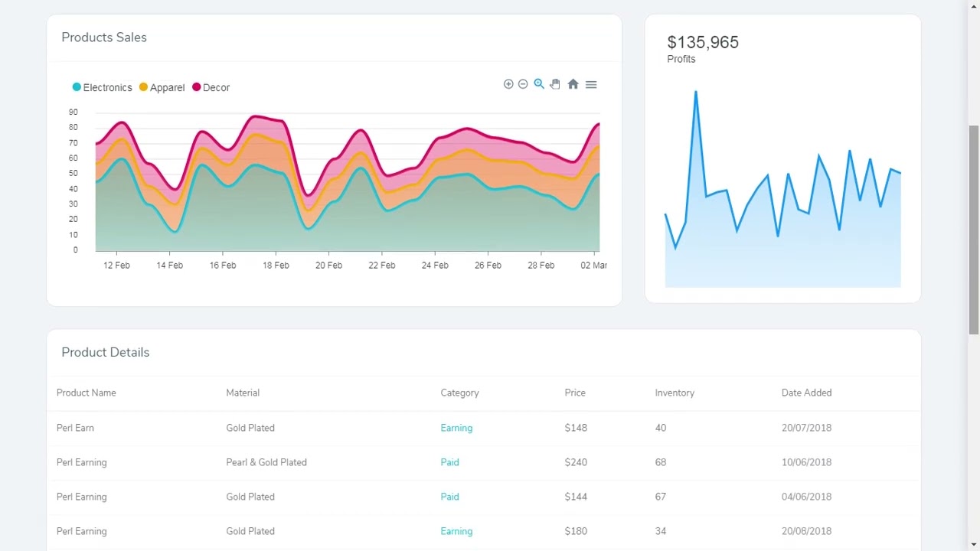The image size is (980, 551).
Task: Toggle the Apparel series legend
Action: coord(162,87)
